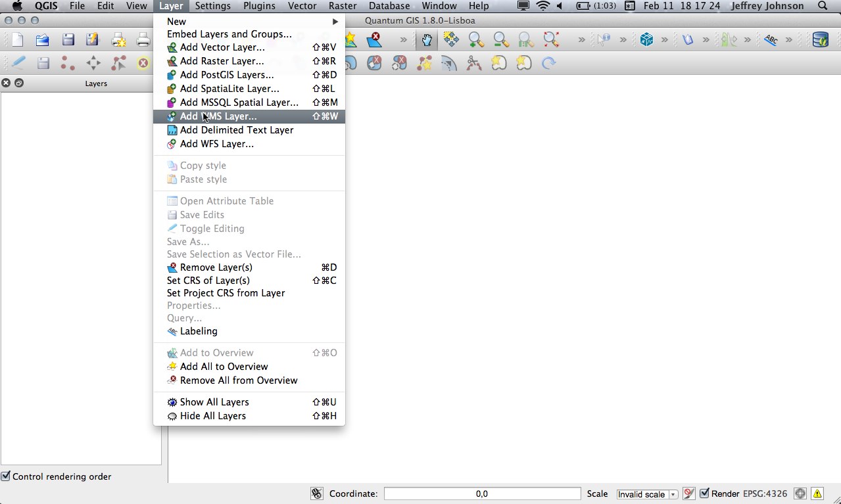Click the Zoom Full extent icon
841x504 pixels.
pos(551,40)
